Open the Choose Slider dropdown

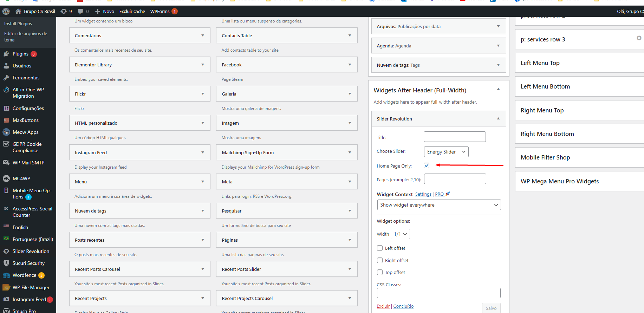[x=446, y=152]
